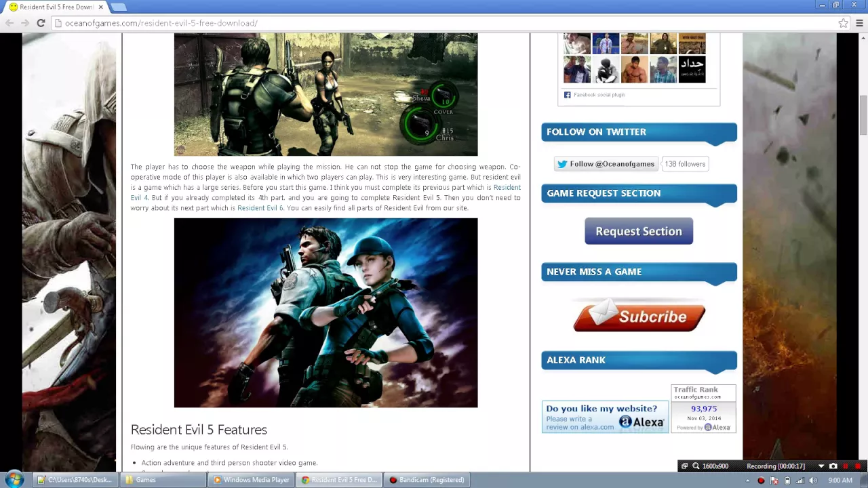Click the Follow @Oceanofgames Twitter button
This screenshot has height=488, width=868.
pos(606,164)
